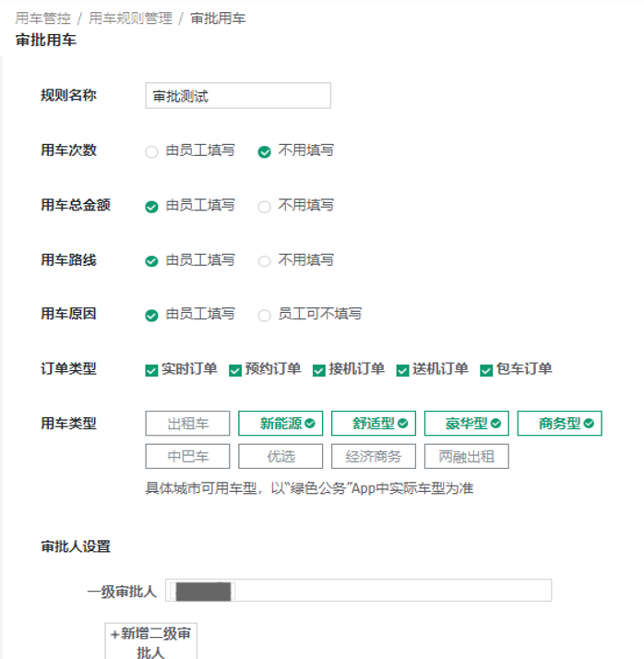Screen dimensions: 644x659
Task: Pick the 经济商务 vehicle type
Action: point(374,456)
